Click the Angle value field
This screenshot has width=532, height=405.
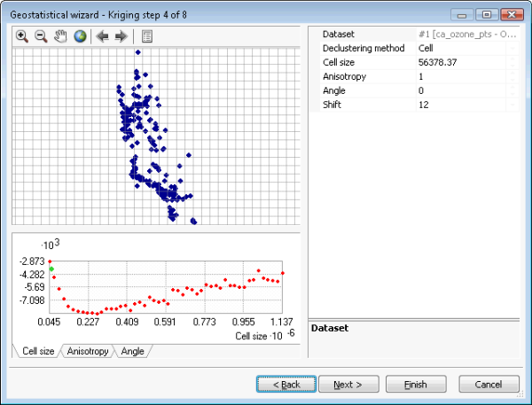tap(461, 90)
